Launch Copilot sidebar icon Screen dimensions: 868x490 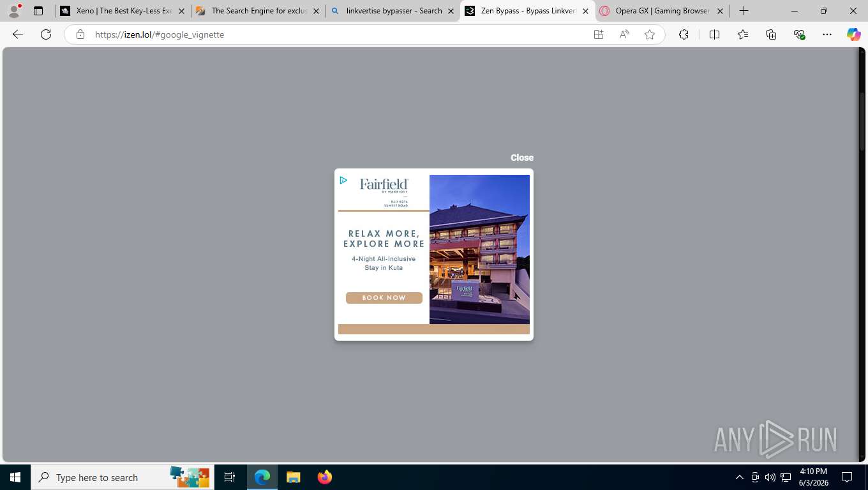point(853,34)
